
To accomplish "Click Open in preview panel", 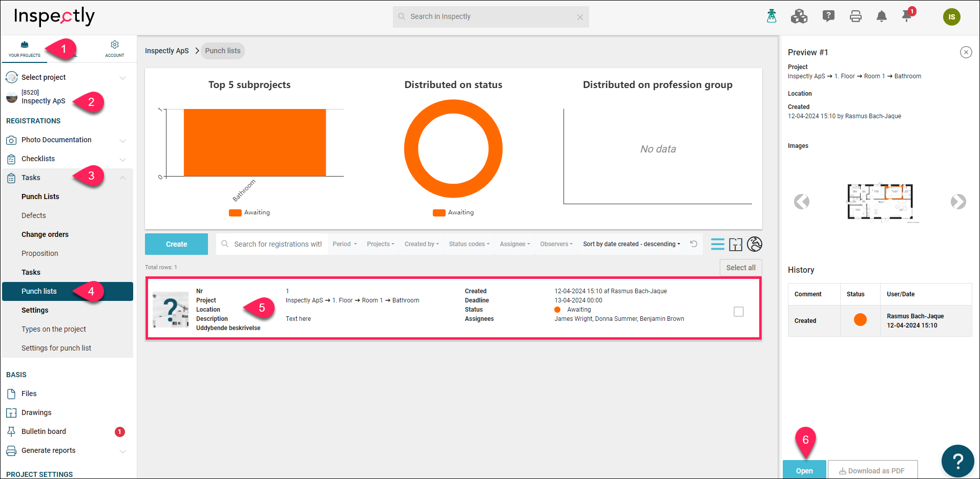I will pos(804,470).
